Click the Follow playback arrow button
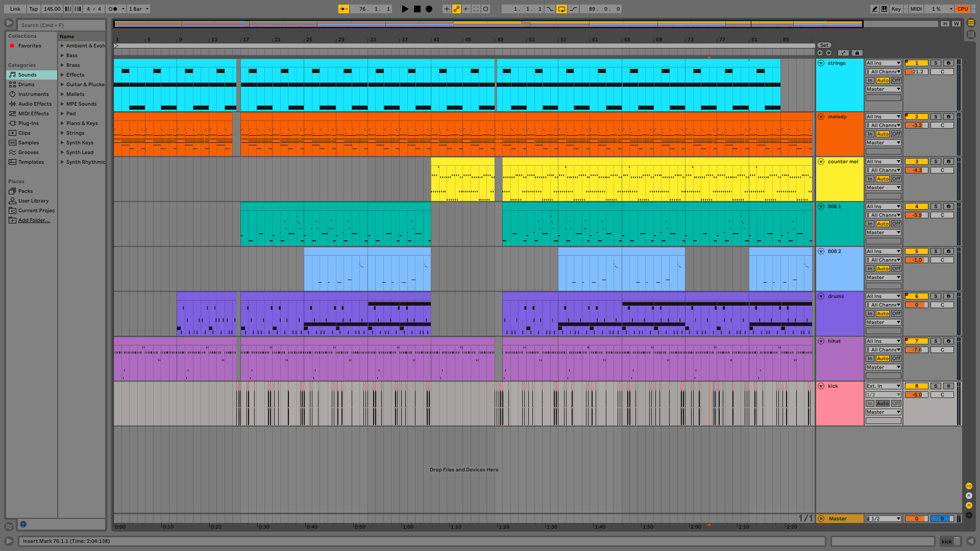The height and width of the screenshot is (551, 980). click(x=344, y=9)
